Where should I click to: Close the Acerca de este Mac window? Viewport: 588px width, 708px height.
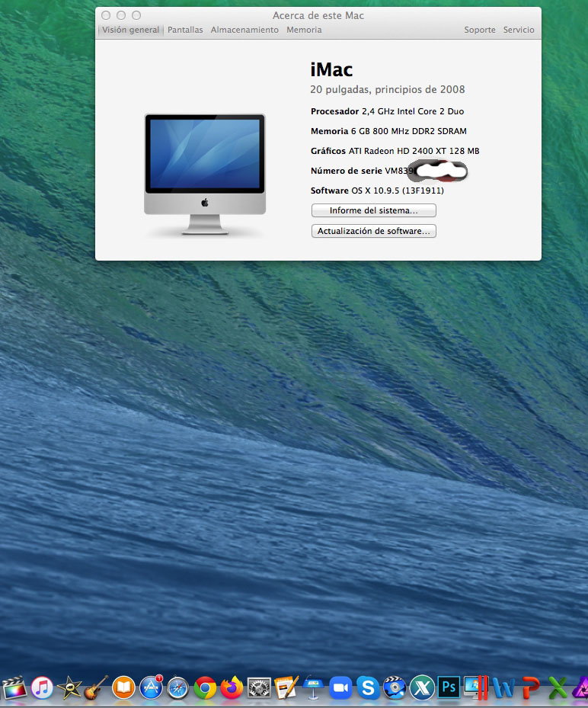coord(106,15)
